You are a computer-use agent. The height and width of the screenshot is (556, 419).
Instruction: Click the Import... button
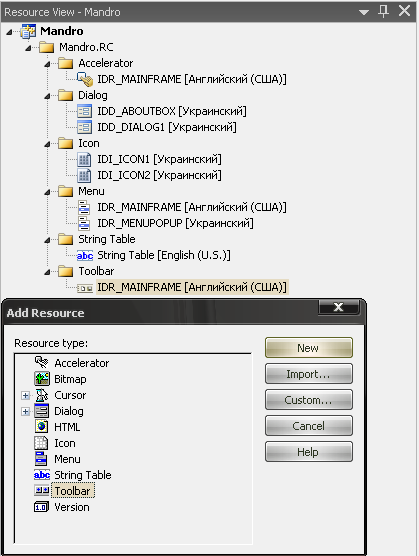(309, 374)
